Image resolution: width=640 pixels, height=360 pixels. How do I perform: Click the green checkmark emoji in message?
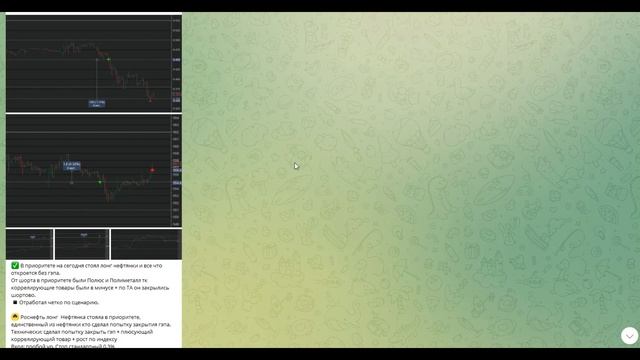[x=15, y=265]
